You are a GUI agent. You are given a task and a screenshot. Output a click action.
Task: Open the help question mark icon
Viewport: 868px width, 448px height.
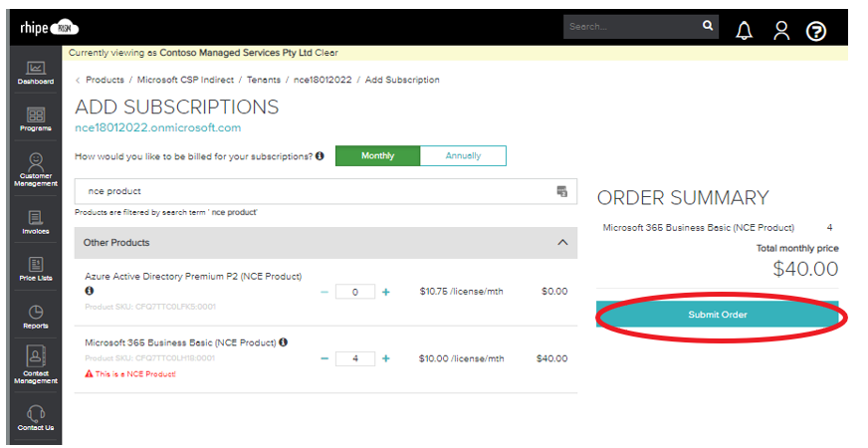click(x=816, y=31)
